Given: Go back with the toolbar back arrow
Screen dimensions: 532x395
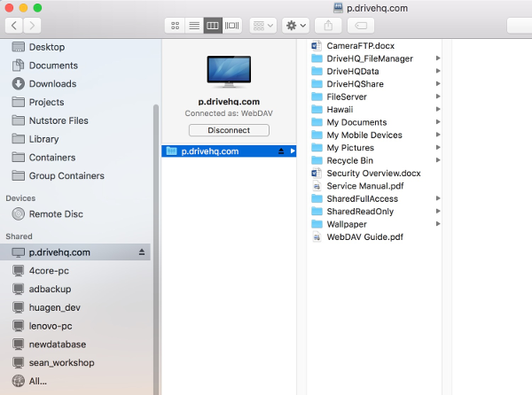Looking at the screenshot, I should click(x=14, y=26).
